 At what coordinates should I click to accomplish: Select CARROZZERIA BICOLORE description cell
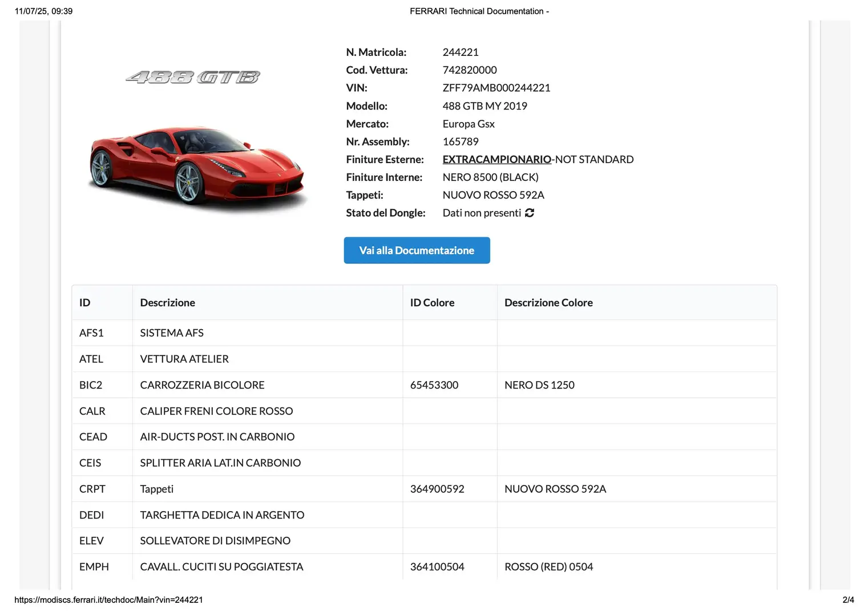tap(268, 385)
